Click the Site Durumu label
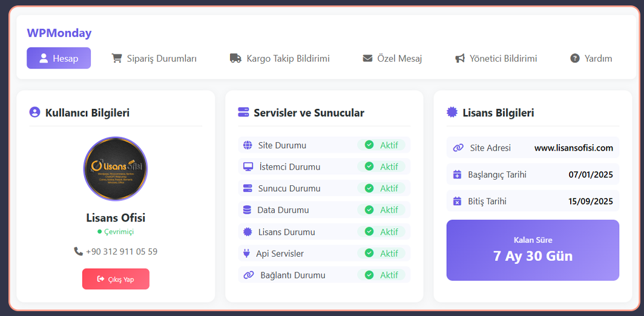The image size is (644, 316). (282, 145)
